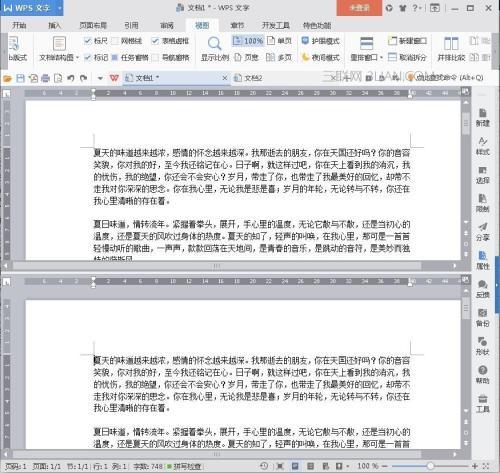The width and height of the screenshot is (500, 473).
Task: Click the 新建窗口 new window button
Action: click(407, 41)
